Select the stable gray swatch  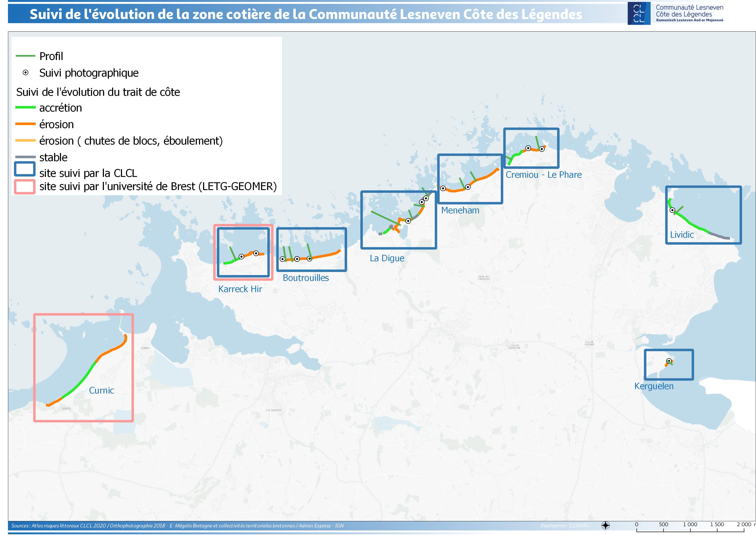[x=25, y=157]
